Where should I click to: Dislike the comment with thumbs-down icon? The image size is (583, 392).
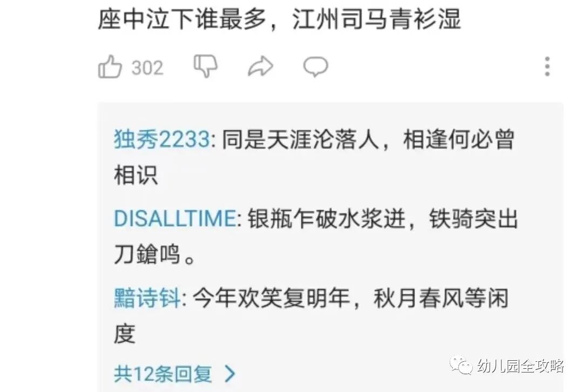click(206, 66)
